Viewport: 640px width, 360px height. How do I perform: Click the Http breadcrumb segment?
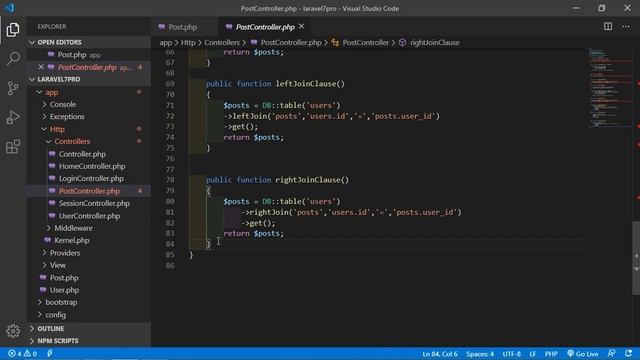[x=188, y=42]
